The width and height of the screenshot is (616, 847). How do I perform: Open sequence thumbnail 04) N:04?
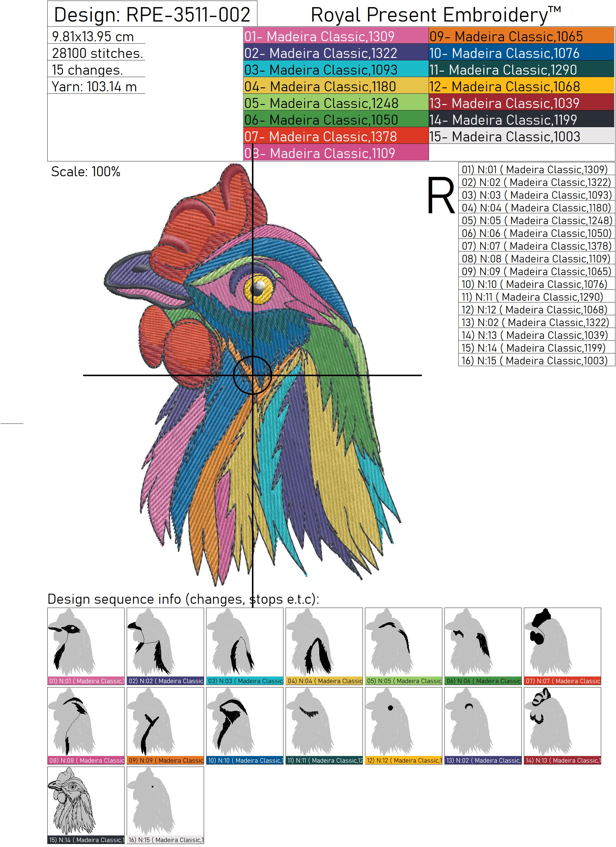tap(324, 646)
